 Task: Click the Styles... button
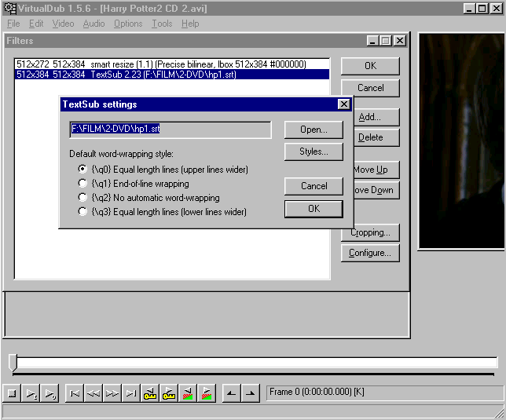coord(313,152)
